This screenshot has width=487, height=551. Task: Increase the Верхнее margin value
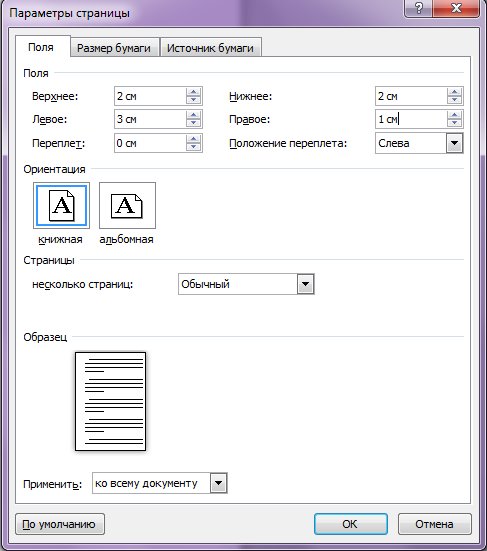tap(193, 92)
